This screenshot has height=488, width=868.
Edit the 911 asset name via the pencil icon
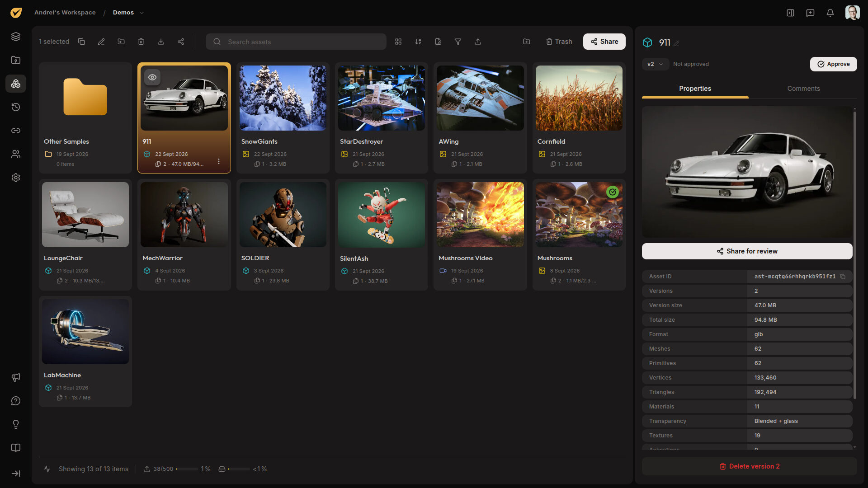(676, 43)
